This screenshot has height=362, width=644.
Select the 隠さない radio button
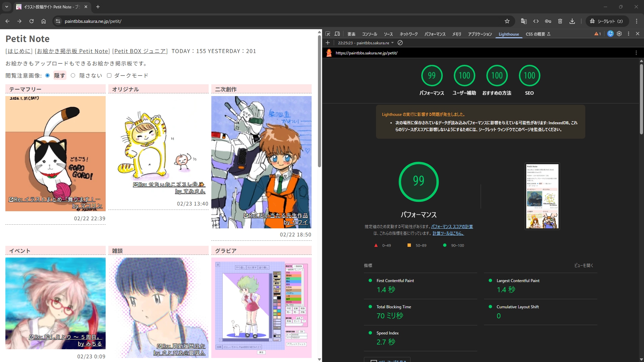73,76
